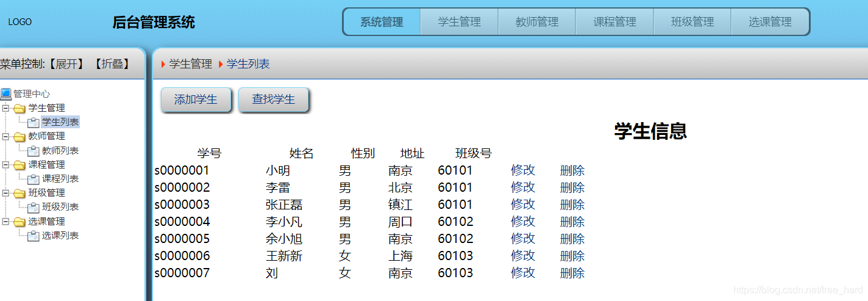Open 学生列表 in the sidebar tree
Viewport: 868px width, 301px height.
60,122
